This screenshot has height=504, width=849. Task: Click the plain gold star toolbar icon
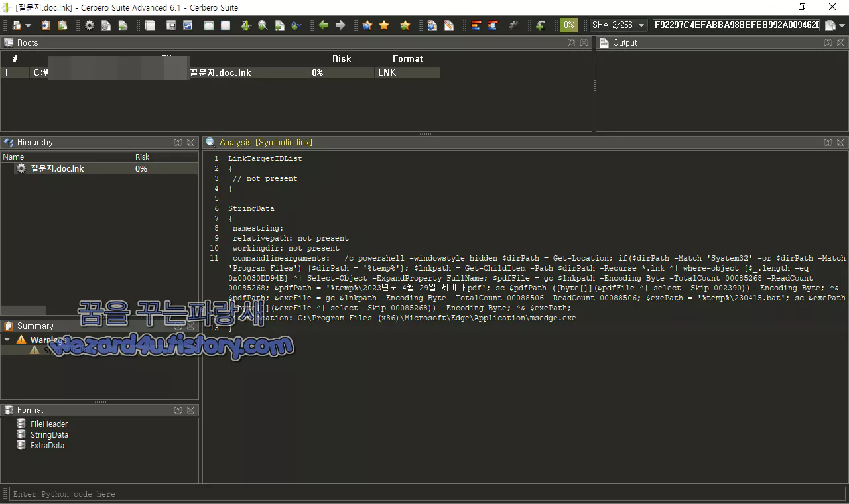click(x=384, y=25)
